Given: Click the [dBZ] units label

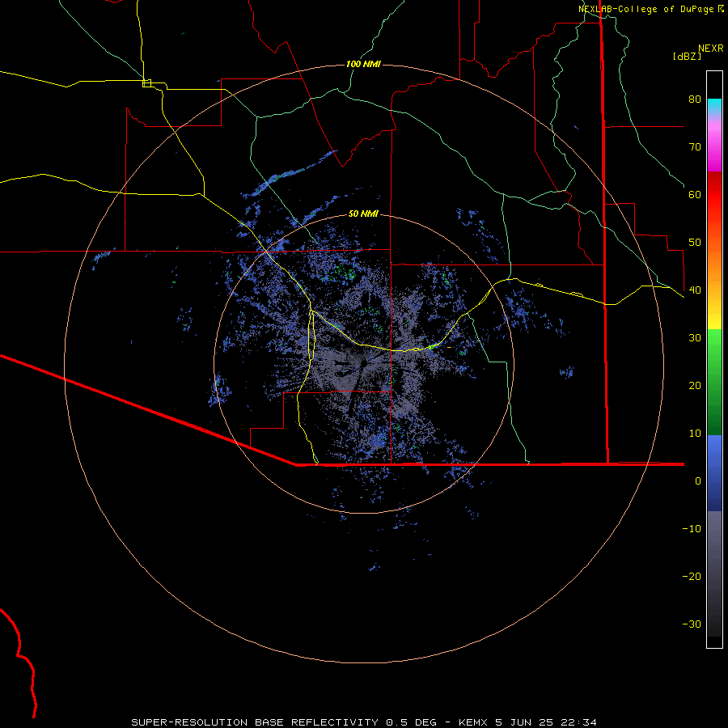Looking at the screenshot, I should [687, 56].
